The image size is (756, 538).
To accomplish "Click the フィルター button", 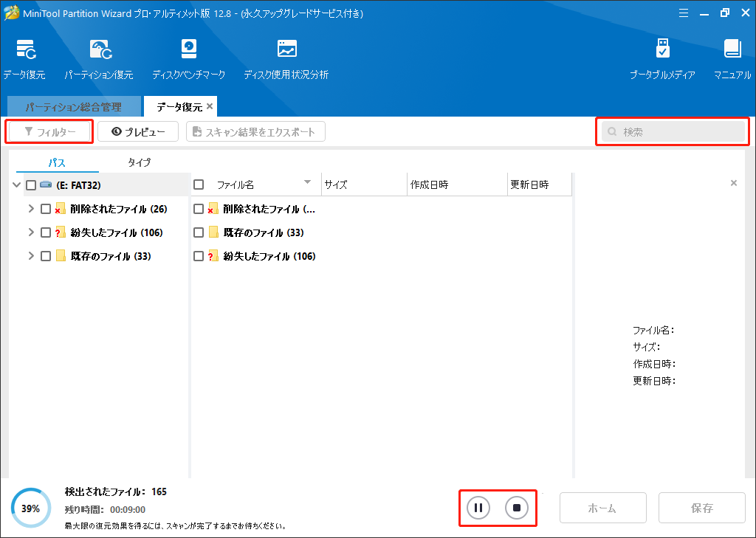I will [49, 131].
